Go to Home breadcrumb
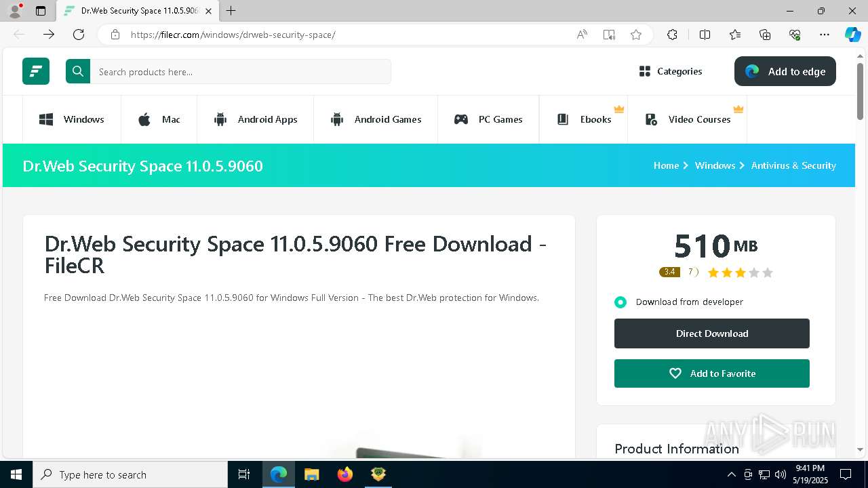Viewport: 868px width, 488px height. pos(666,165)
